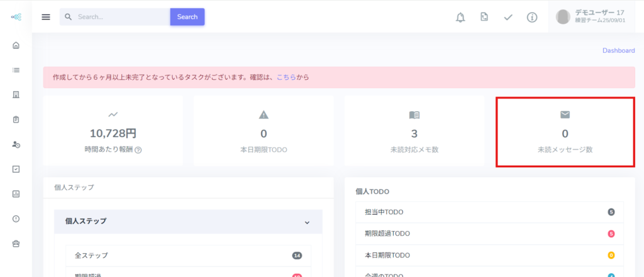Open the info circle icon in header

532,17
